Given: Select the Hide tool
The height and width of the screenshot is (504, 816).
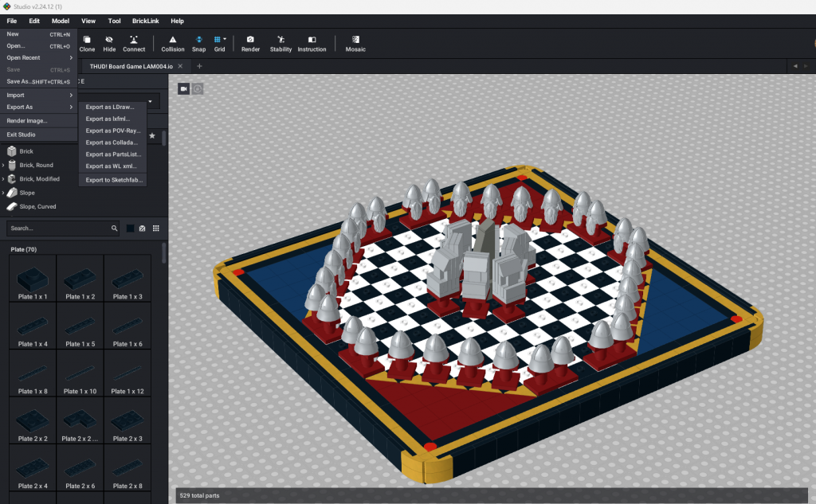Looking at the screenshot, I should pyautogui.click(x=110, y=40).
